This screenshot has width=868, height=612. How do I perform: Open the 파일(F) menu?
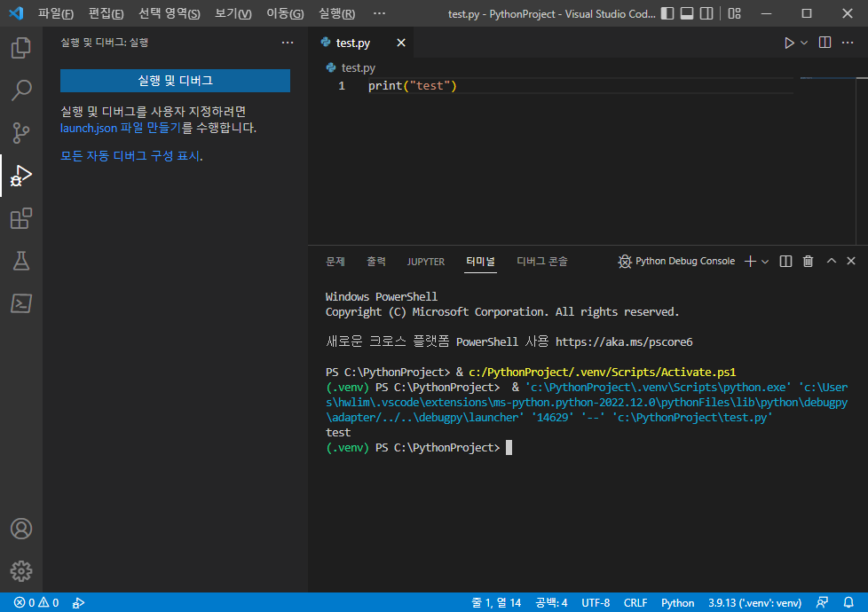pos(55,13)
